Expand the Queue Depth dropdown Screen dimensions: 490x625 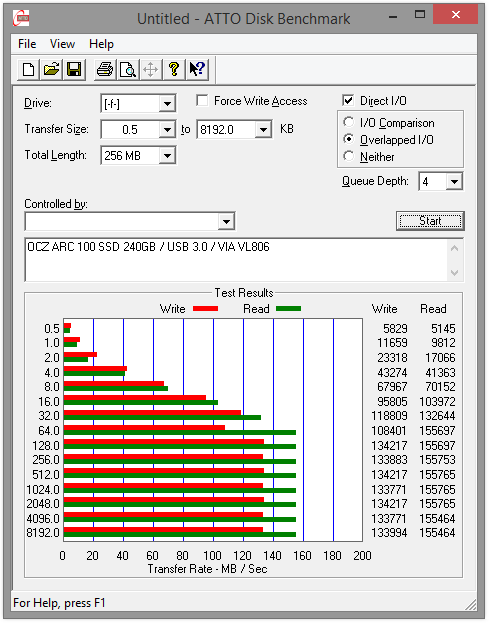tap(454, 182)
